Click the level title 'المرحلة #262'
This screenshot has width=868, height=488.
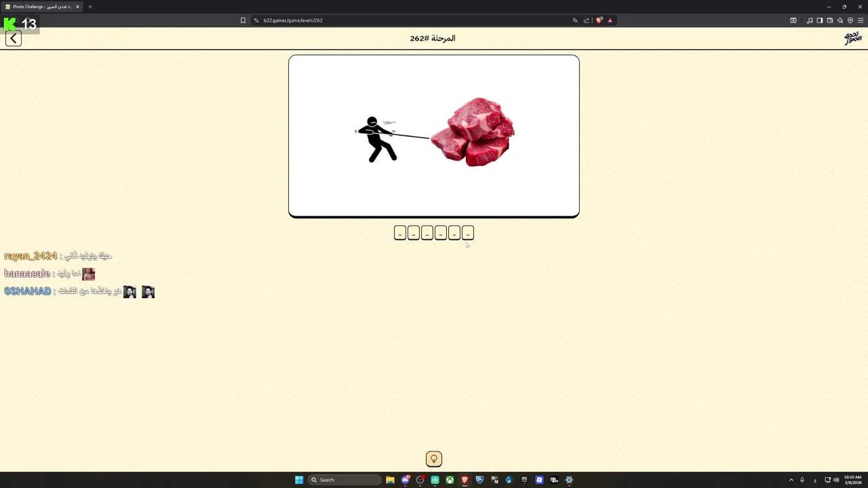click(433, 39)
